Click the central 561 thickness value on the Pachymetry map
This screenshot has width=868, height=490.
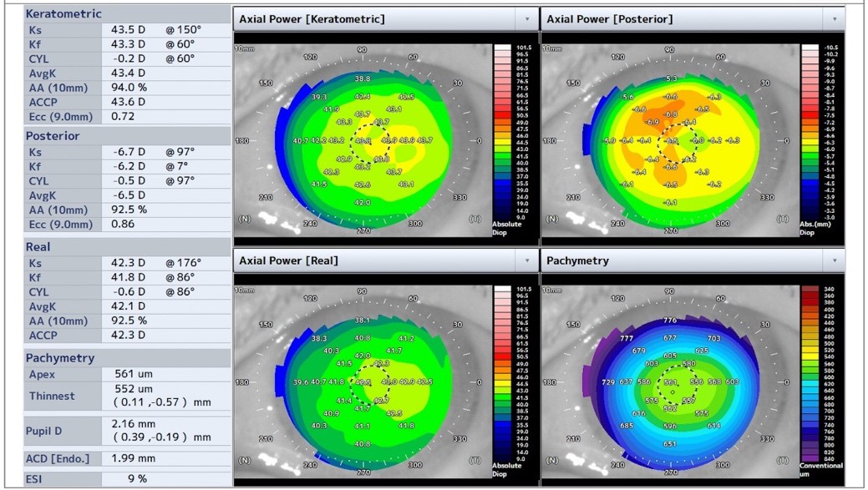tap(670, 382)
